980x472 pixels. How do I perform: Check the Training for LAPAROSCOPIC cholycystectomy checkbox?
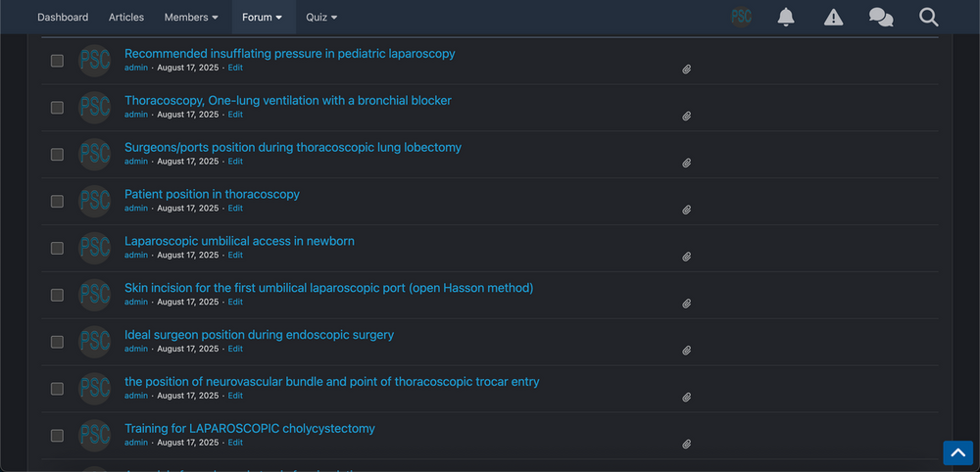(x=57, y=435)
